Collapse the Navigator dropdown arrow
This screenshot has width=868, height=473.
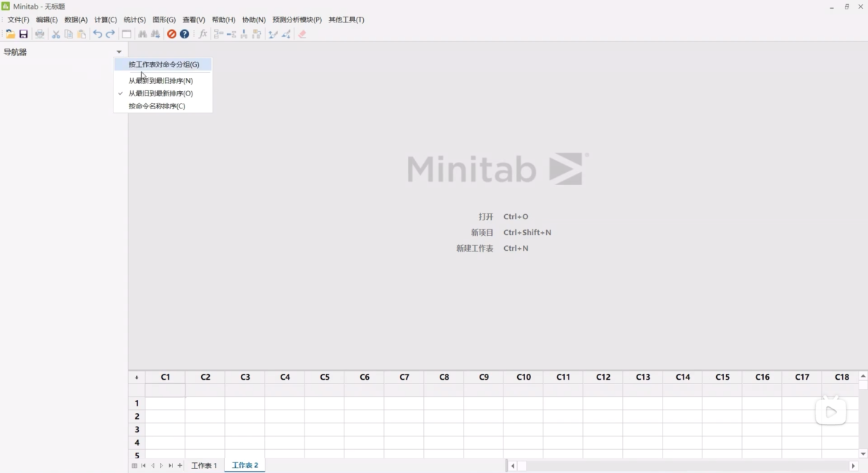[x=119, y=52]
